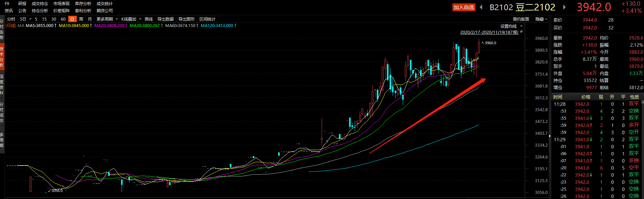Click the 买价 3942.0 bid row
The width and height of the screenshot is (644, 199).
coord(597,28)
